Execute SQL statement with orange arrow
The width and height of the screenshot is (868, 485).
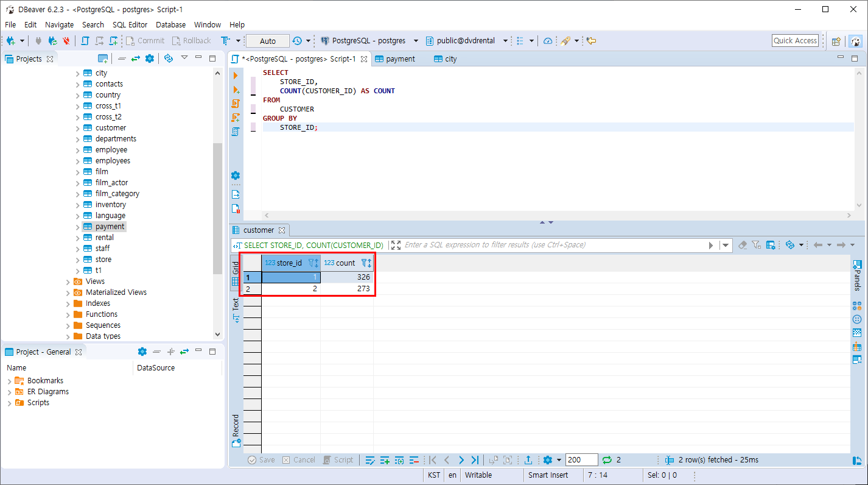point(236,76)
